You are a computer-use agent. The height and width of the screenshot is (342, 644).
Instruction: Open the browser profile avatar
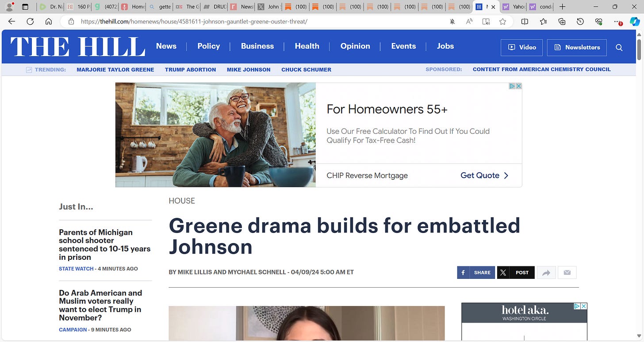coord(9,7)
